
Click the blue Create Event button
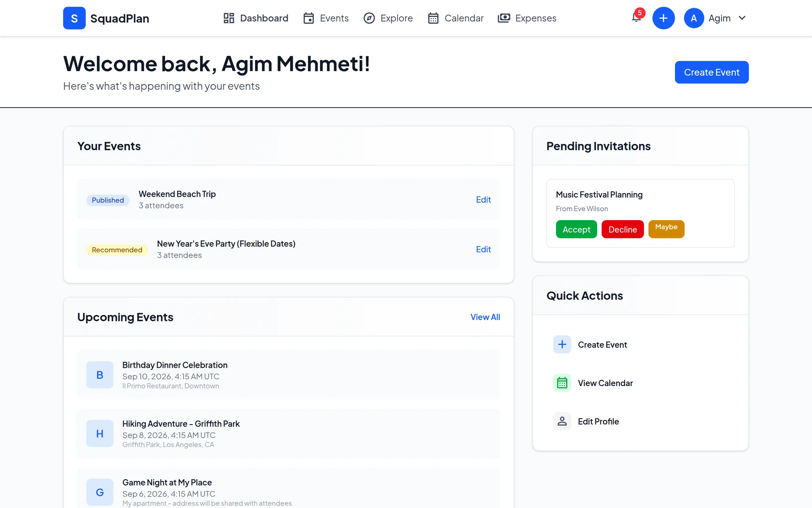[712, 72]
